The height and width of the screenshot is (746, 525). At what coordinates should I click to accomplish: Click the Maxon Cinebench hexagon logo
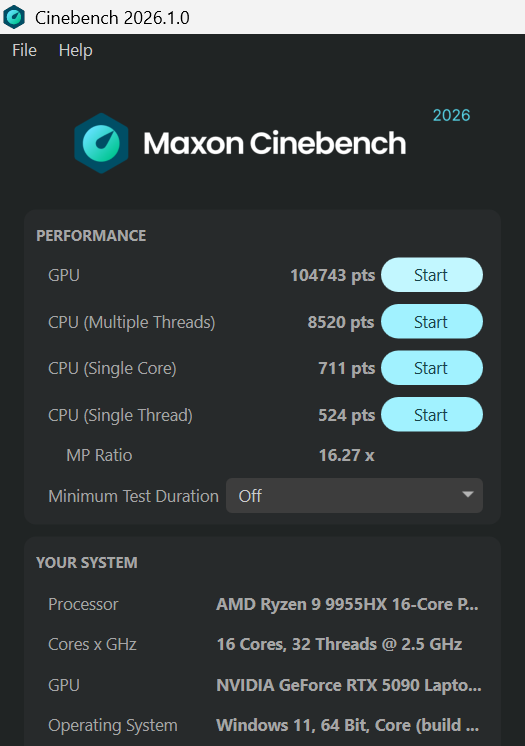(x=101, y=143)
